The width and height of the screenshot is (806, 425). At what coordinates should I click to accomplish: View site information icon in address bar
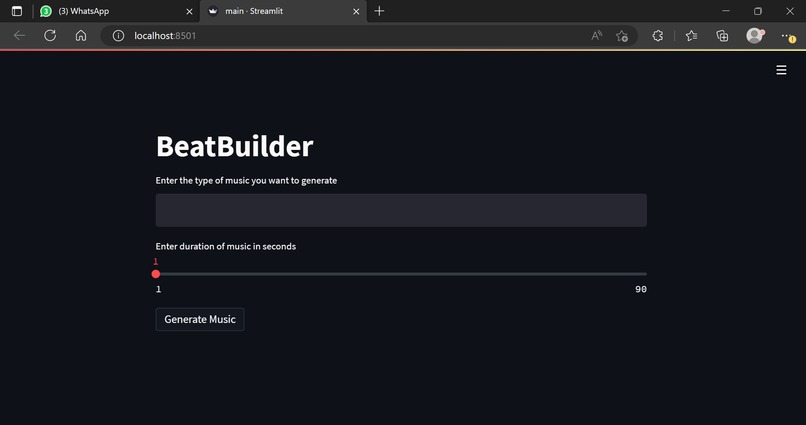(118, 35)
